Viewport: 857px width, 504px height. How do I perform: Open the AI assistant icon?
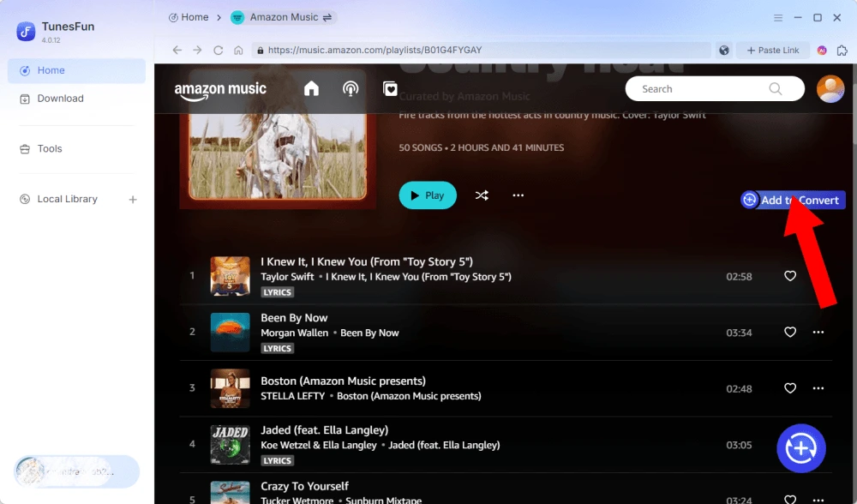click(822, 51)
